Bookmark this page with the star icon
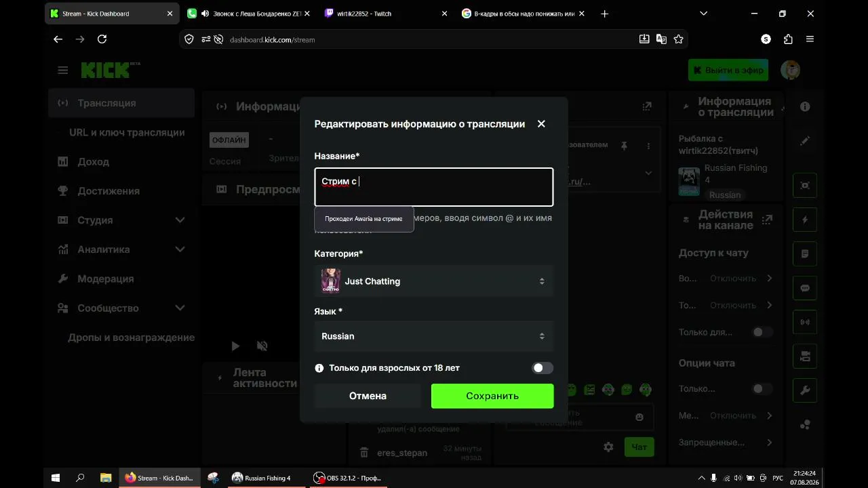This screenshot has height=488, width=868. 678,39
